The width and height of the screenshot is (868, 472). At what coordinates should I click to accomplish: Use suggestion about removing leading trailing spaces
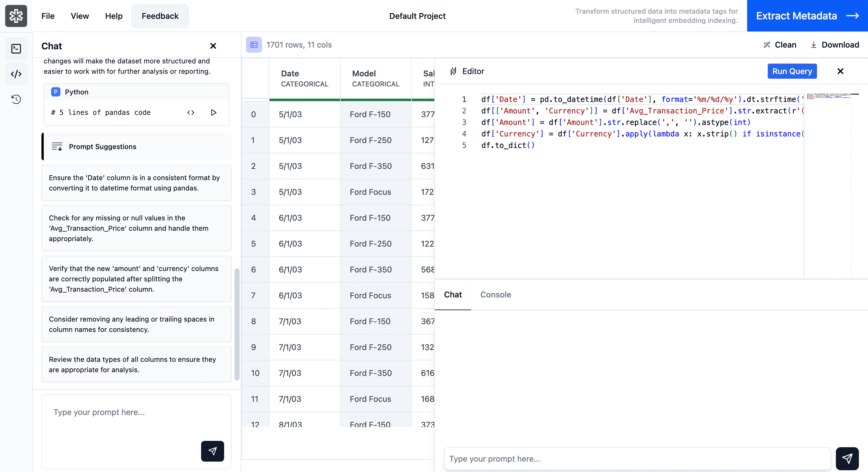click(x=136, y=324)
